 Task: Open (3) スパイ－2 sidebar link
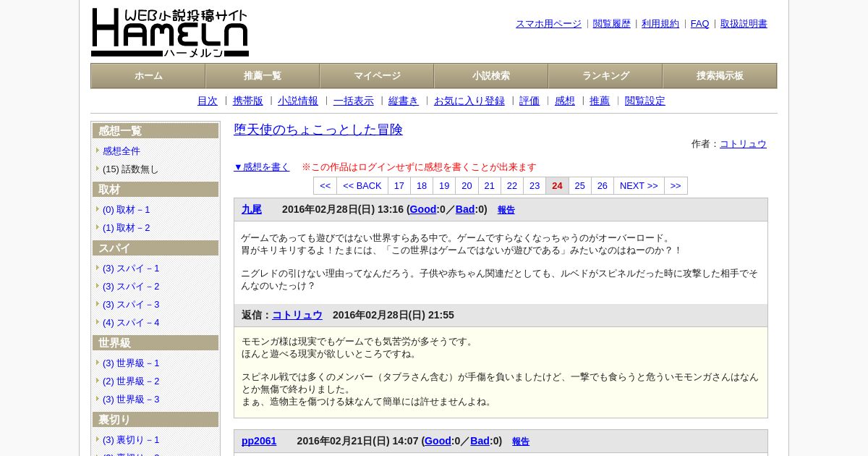click(131, 287)
